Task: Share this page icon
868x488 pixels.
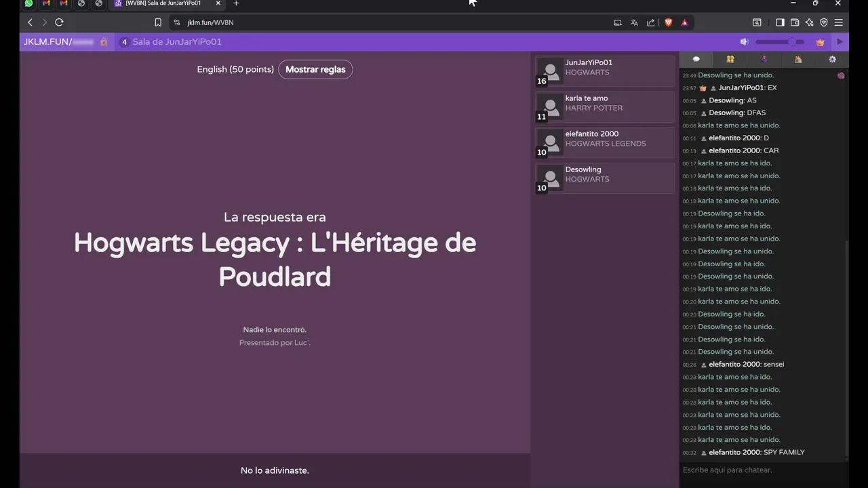Action: click(651, 22)
